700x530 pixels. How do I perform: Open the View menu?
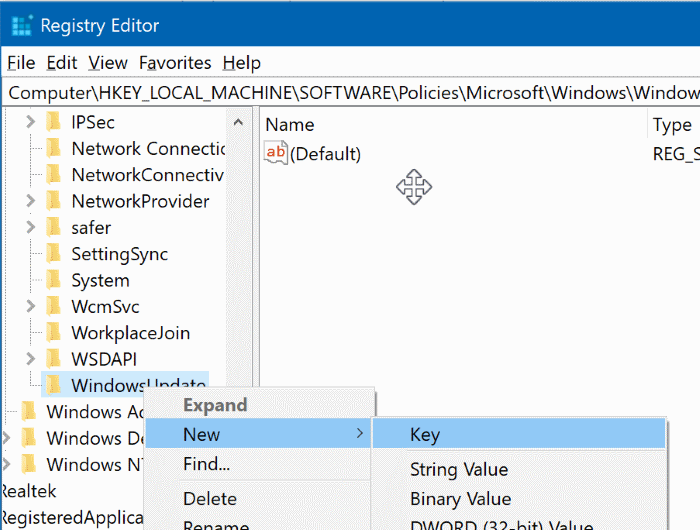[x=108, y=63]
